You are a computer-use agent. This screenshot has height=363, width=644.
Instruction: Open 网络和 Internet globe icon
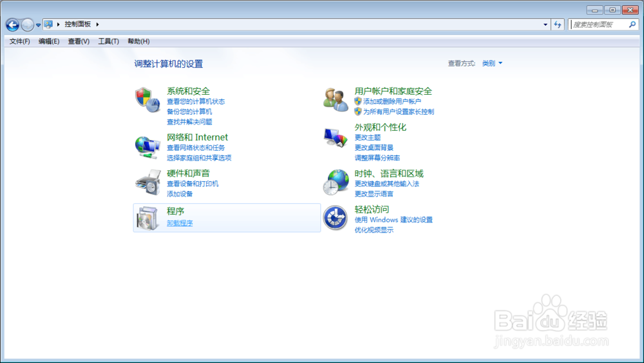pos(147,148)
